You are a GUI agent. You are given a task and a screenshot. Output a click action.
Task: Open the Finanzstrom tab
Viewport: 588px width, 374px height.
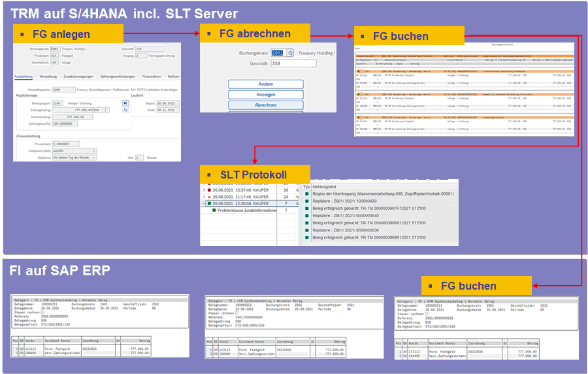point(152,76)
